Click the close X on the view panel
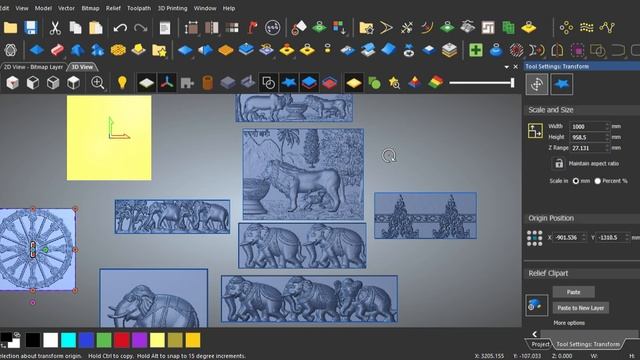 (516, 67)
